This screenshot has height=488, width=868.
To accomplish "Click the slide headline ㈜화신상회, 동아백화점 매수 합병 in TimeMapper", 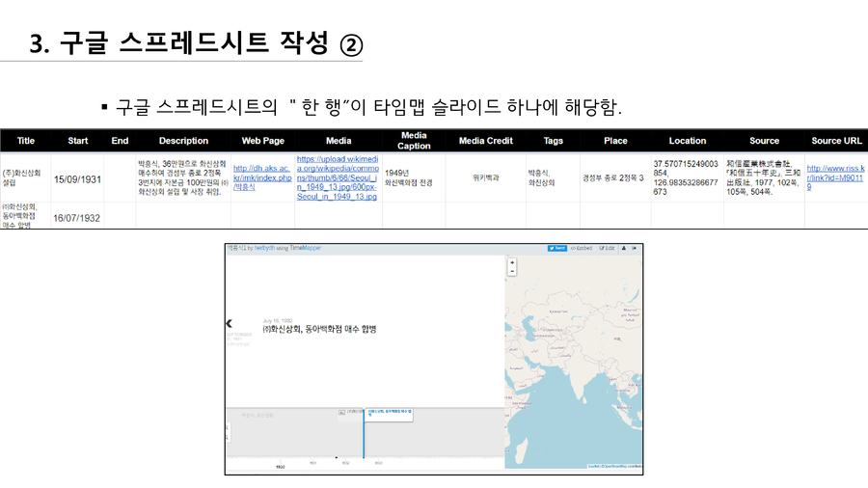I will tap(319, 329).
